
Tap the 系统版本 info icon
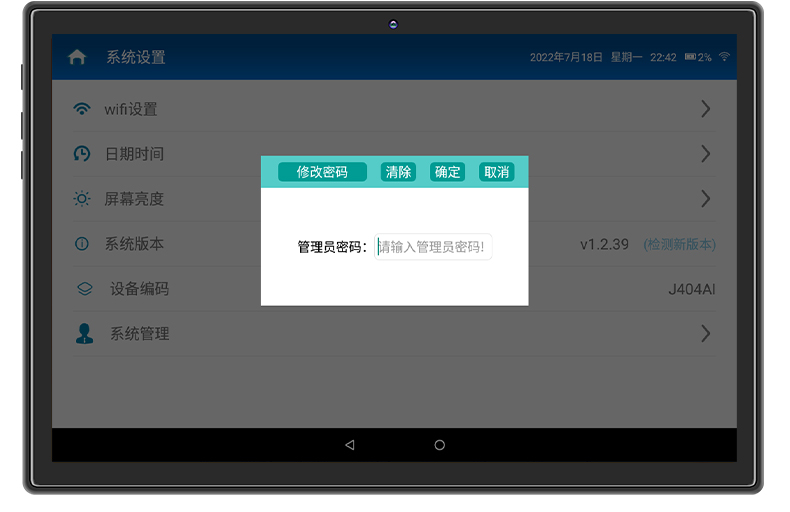pyautogui.click(x=82, y=244)
